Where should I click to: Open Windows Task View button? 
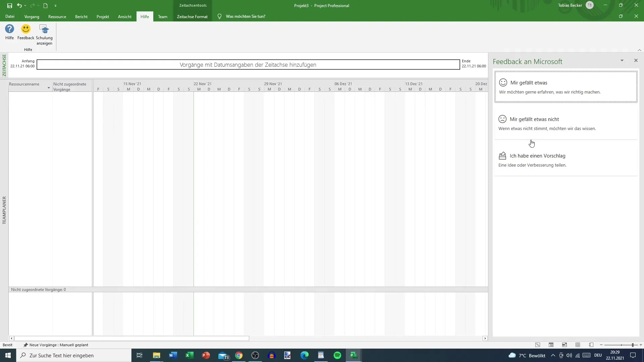[140, 355]
